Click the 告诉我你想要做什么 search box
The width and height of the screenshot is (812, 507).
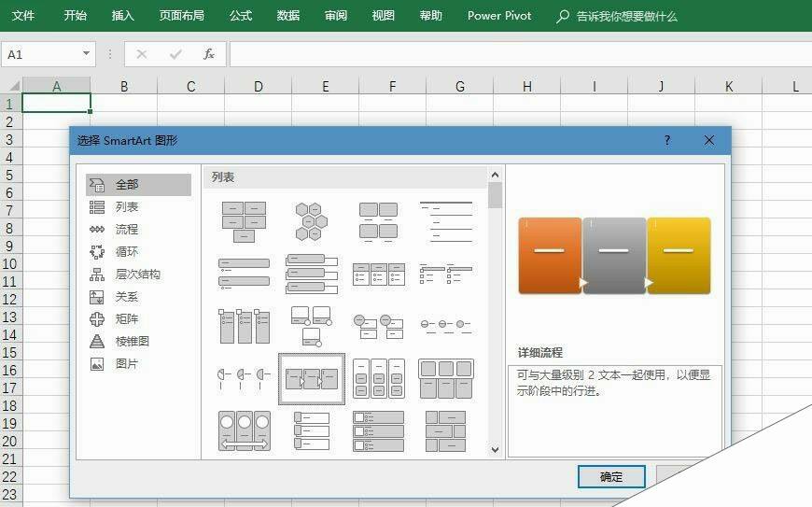tap(626, 16)
